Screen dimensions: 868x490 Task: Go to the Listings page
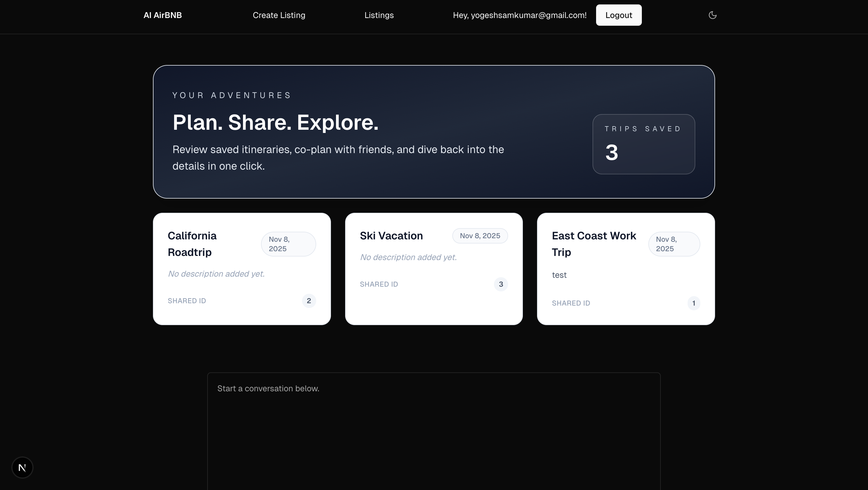coord(379,15)
